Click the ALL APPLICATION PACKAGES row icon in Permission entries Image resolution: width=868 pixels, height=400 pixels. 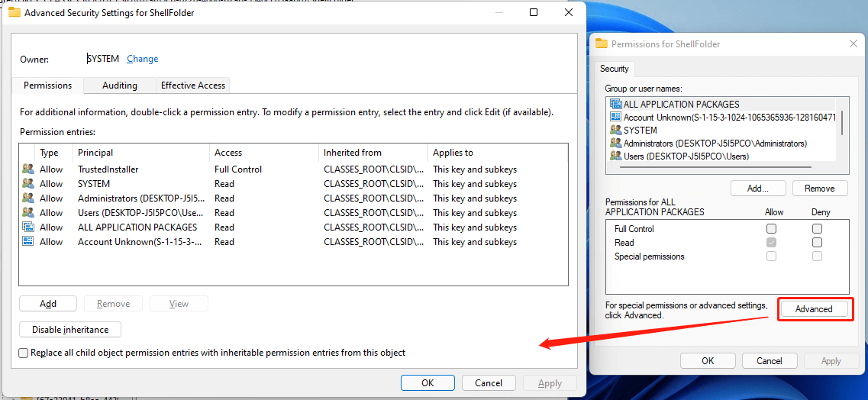point(28,227)
